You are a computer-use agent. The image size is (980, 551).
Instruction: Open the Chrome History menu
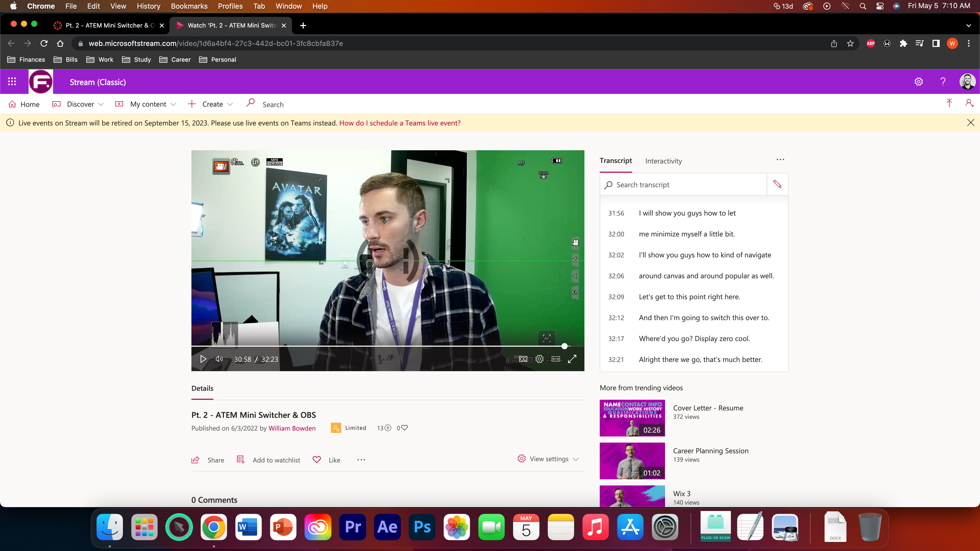(x=148, y=6)
